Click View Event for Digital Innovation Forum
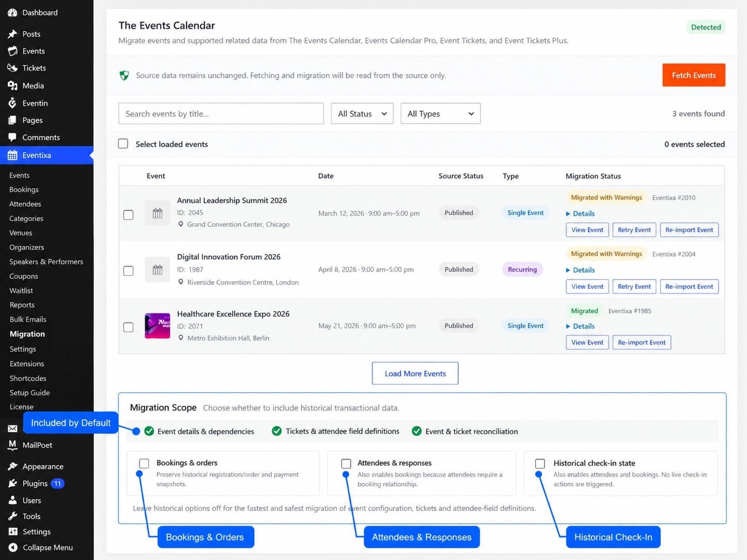 point(587,287)
